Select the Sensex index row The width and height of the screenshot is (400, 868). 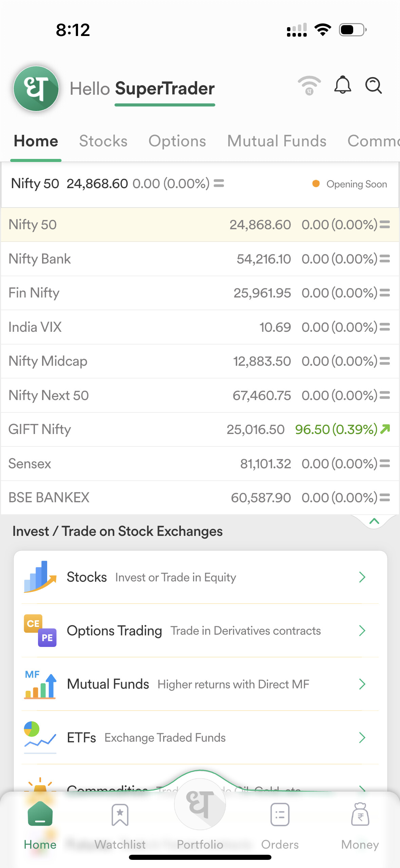click(x=200, y=464)
